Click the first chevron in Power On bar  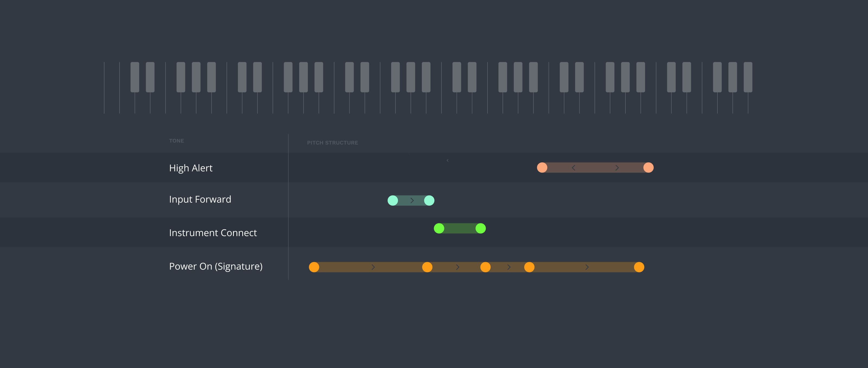coord(373,267)
